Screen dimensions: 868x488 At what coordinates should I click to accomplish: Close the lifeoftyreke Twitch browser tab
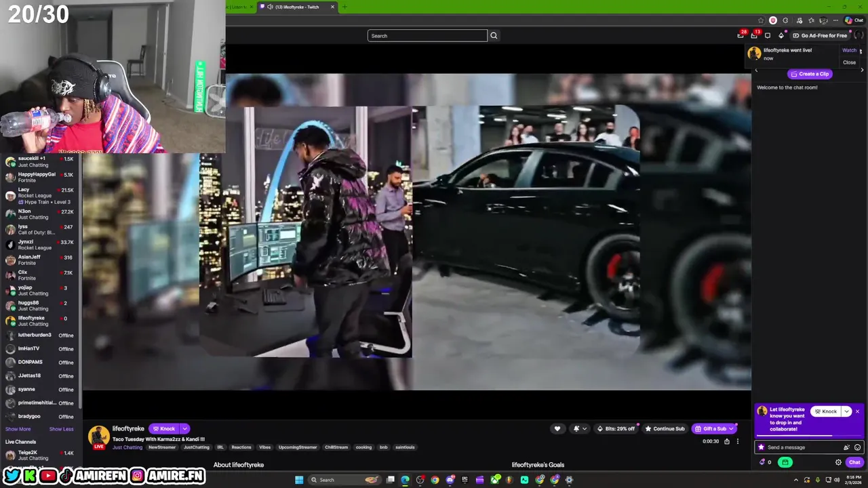(332, 7)
